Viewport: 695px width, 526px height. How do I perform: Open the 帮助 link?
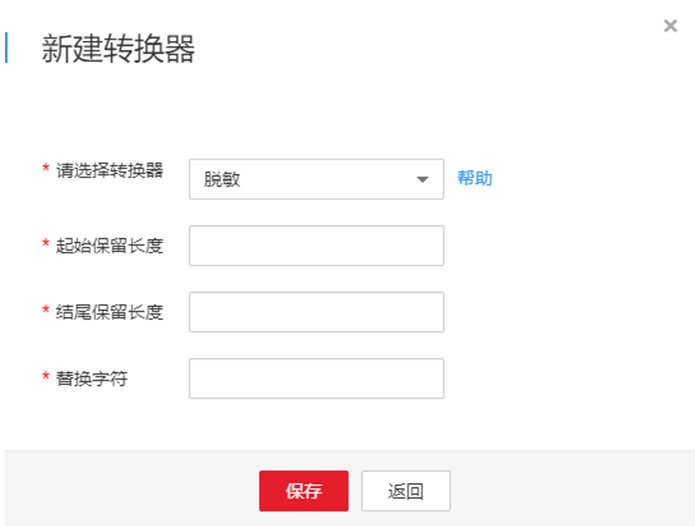coord(475,179)
